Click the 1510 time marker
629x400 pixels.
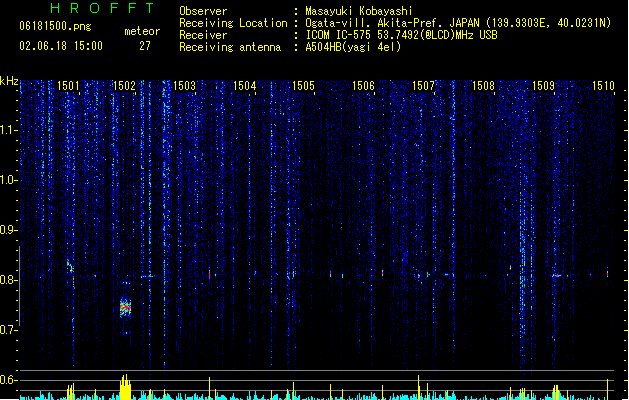tap(603, 86)
